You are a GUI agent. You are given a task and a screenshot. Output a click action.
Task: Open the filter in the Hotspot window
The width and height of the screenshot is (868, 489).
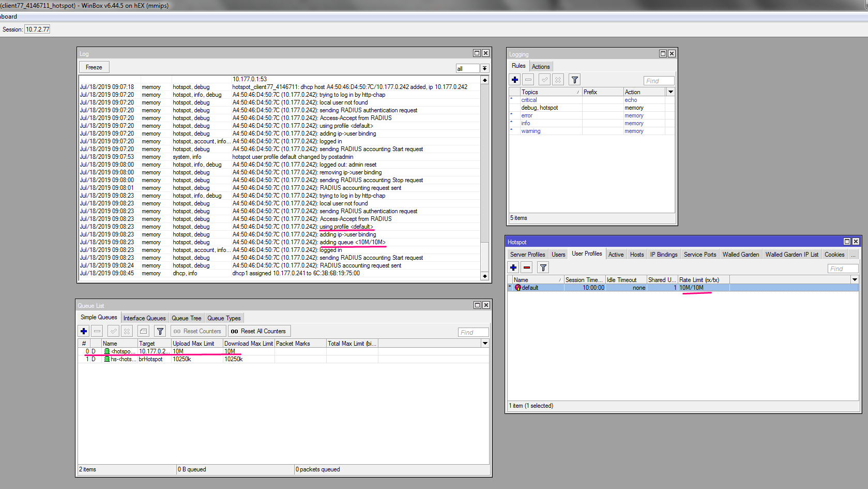(543, 268)
